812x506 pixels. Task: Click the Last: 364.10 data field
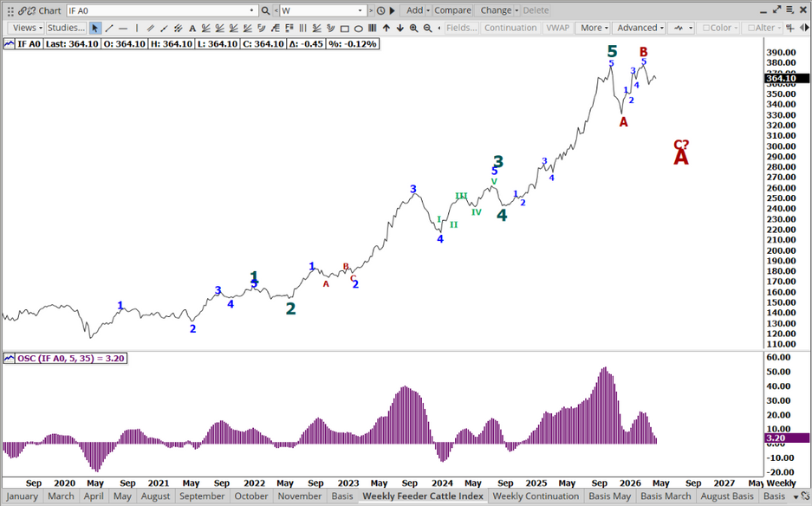coord(72,44)
